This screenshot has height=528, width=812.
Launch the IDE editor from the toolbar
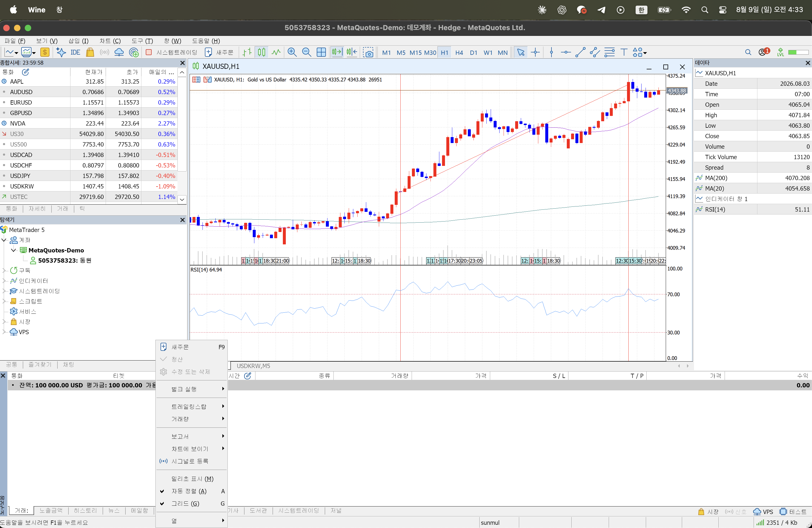pos(75,52)
